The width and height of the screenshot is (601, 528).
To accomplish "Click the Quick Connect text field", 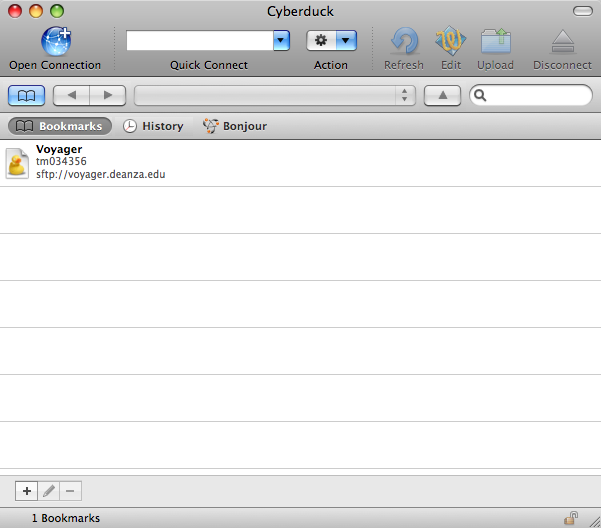I will [200, 40].
